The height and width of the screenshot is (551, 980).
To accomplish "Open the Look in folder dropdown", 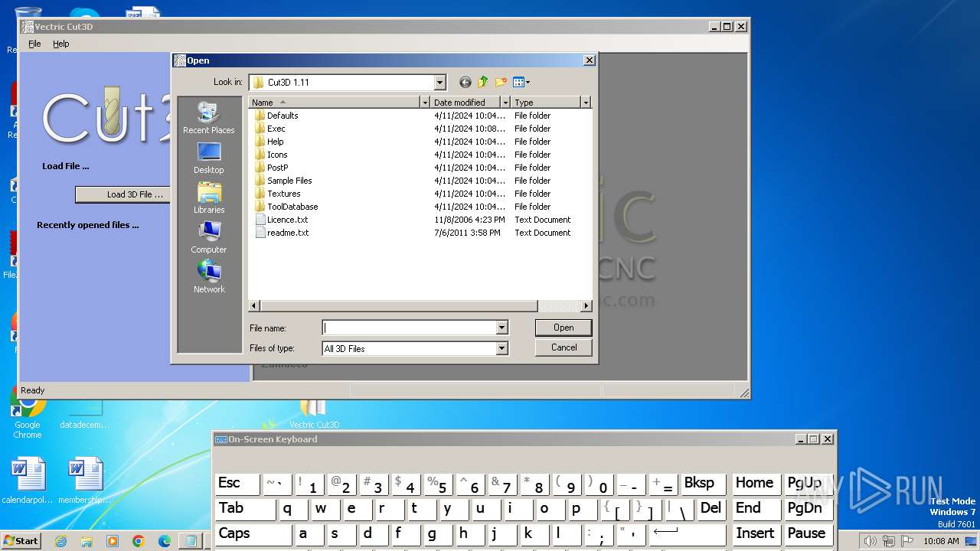I will pos(439,82).
